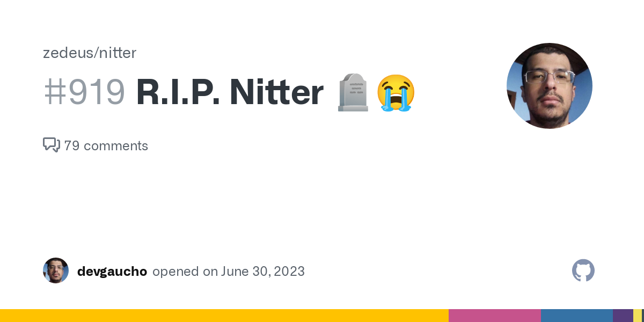
Task: Open the "R.I.P. Nitter" issue title
Action: click(x=230, y=92)
